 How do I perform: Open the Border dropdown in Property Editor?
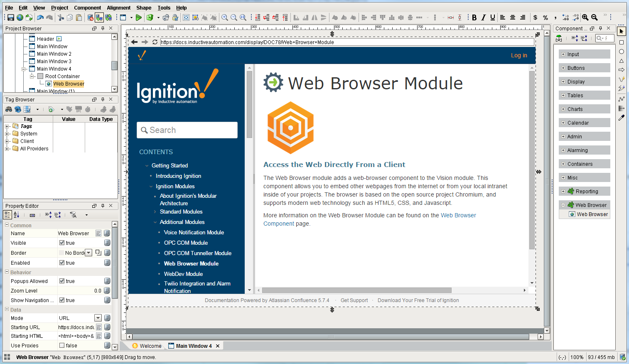click(x=88, y=253)
